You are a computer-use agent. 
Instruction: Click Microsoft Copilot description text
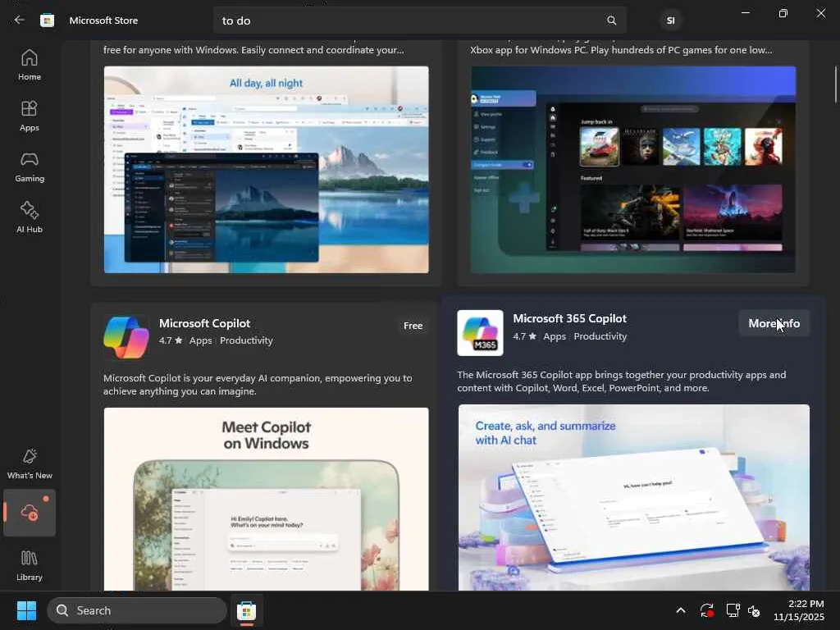258,385
